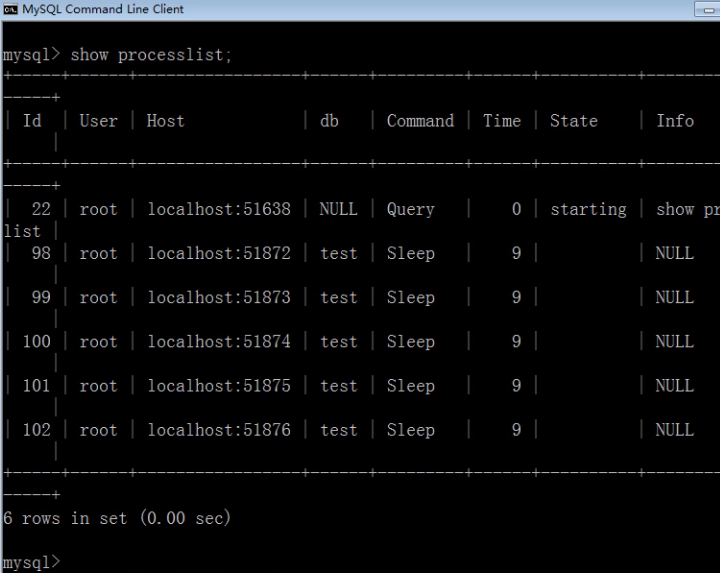Click user 'root' in row with Id 22
The width and height of the screenshot is (720, 573).
point(98,209)
